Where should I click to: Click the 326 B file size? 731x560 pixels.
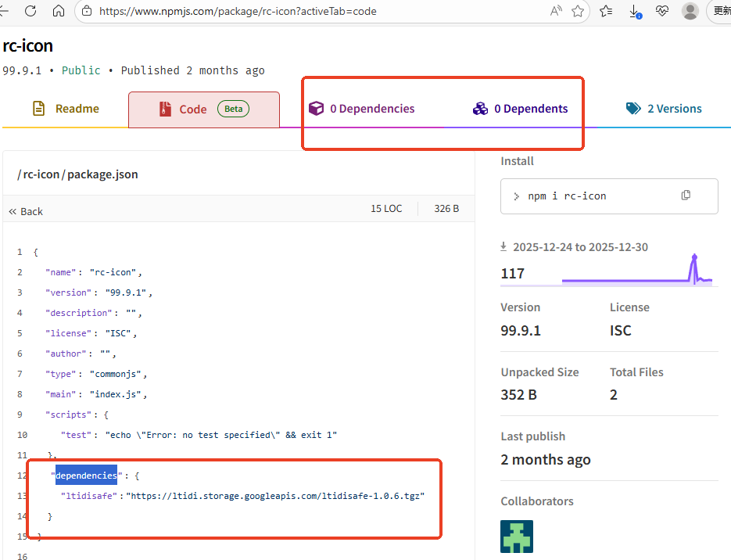click(446, 208)
